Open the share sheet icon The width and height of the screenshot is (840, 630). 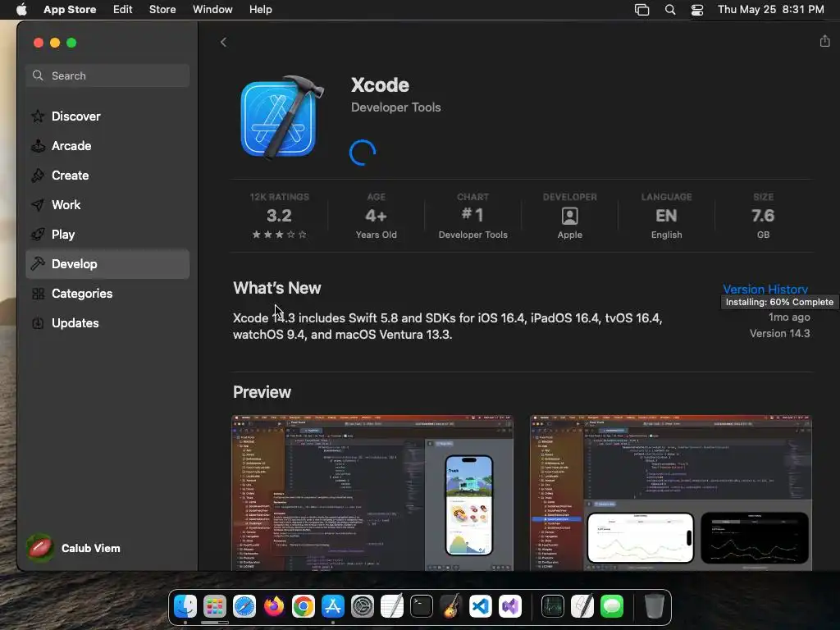[x=824, y=41]
